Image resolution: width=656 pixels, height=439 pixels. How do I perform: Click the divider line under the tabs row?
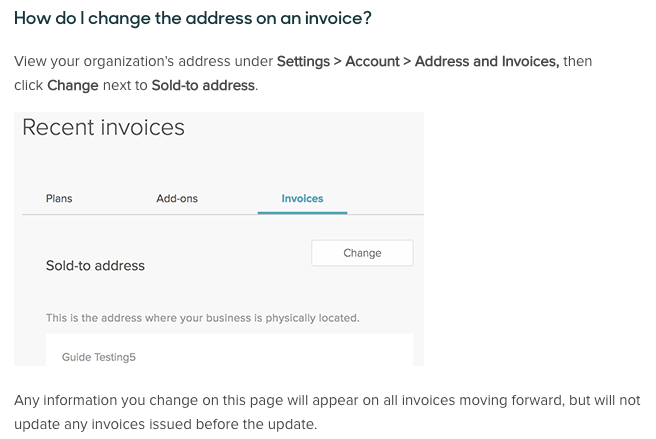(223, 215)
